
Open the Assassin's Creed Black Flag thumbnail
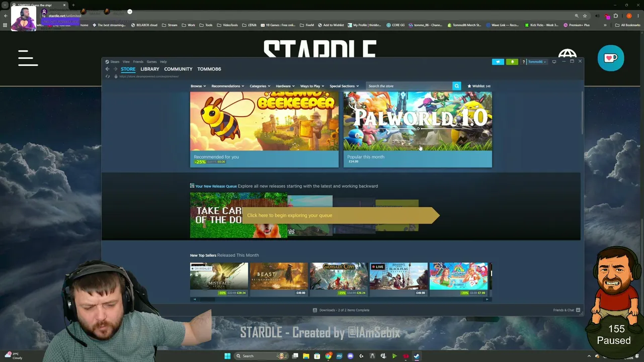pyautogui.click(x=398, y=279)
